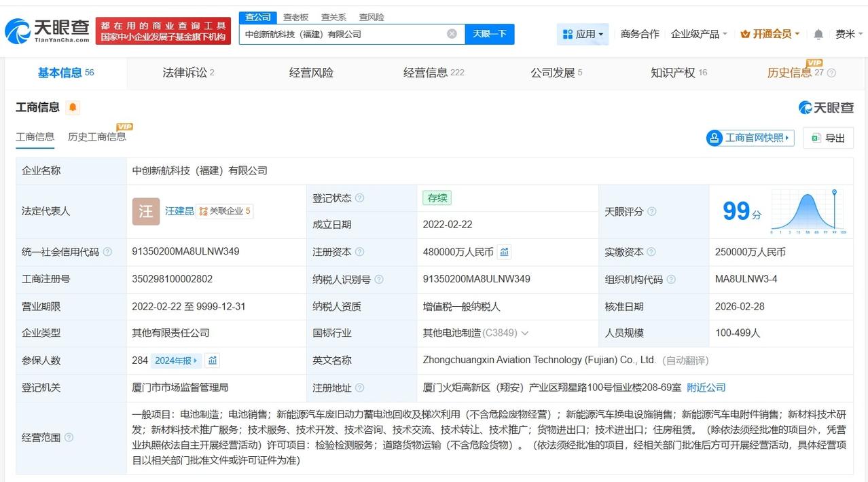The width and height of the screenshot is (868, 482).
Task: Click 汪 avatar of legal representative
Action: pos(145,211)
